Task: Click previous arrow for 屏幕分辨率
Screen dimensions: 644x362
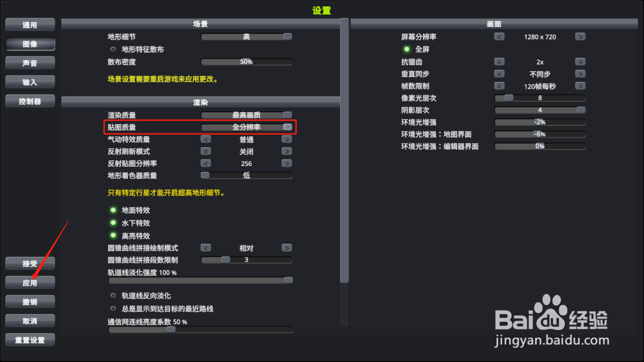Action: (499, 37)
